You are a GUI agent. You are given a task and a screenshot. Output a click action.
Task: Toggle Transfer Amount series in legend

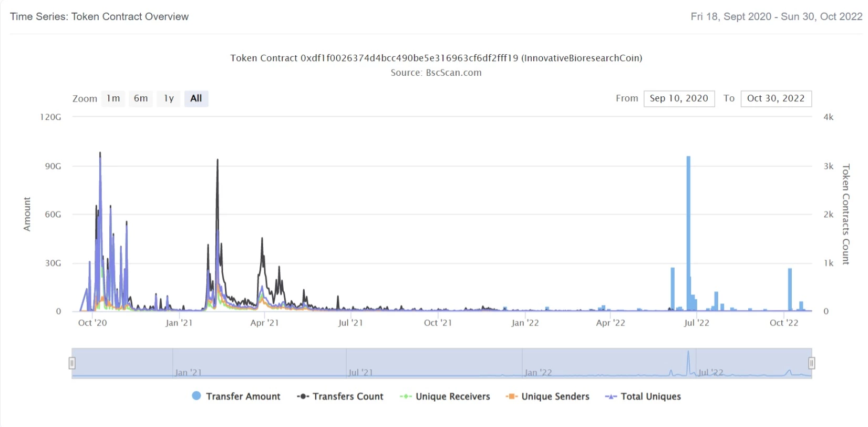[x=236, y=396]
